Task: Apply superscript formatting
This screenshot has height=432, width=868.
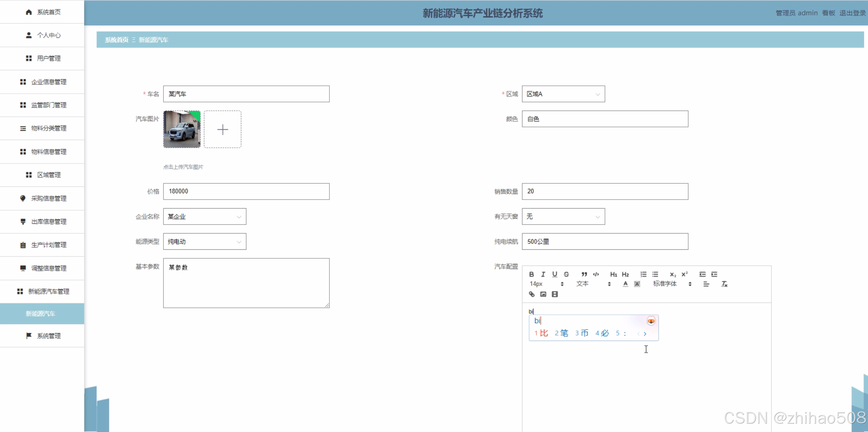Action: tap(684, 274)
